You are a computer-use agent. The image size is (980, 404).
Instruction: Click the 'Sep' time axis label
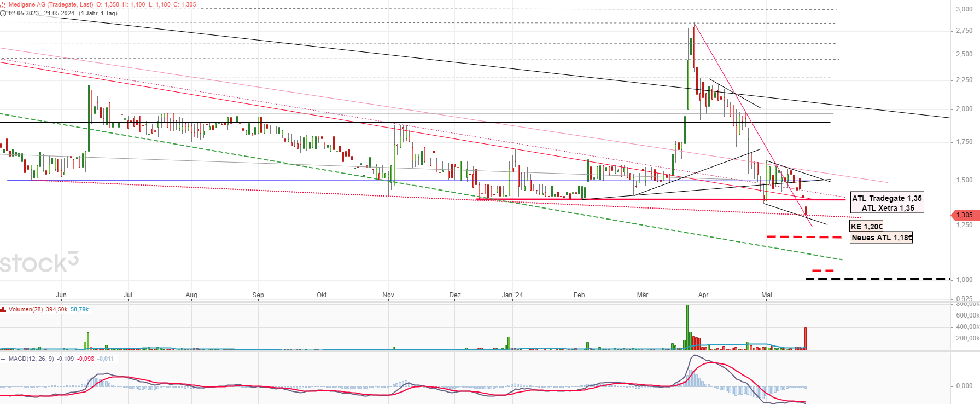click(x=258, y=295)
